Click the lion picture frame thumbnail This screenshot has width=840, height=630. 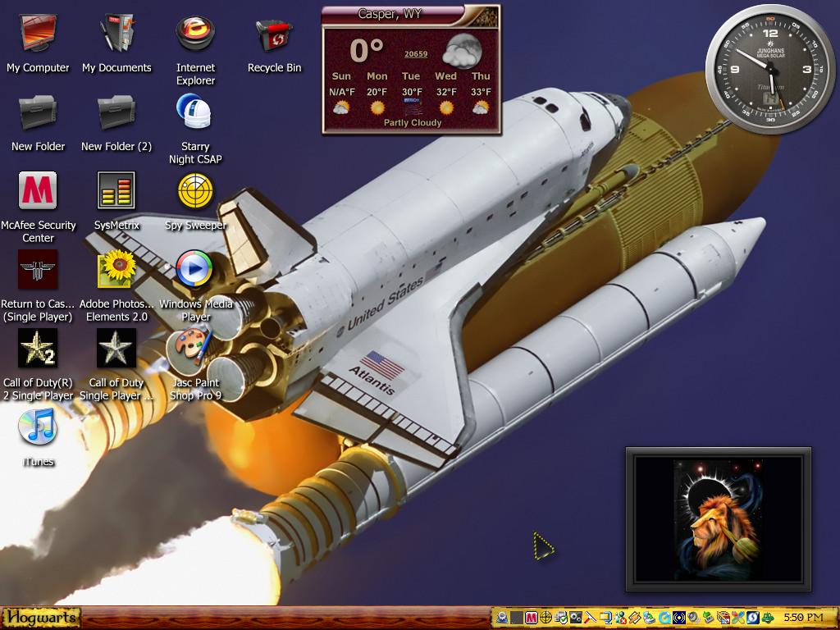(x=719, y=519)
